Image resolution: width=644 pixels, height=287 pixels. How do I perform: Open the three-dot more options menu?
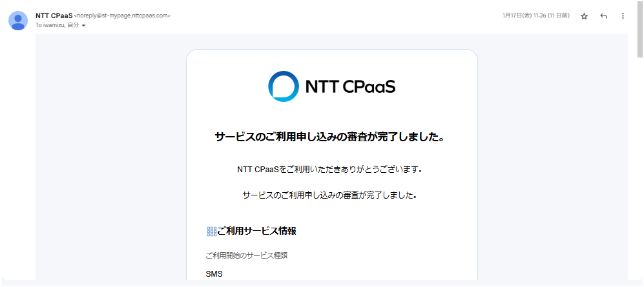[623, 16]
